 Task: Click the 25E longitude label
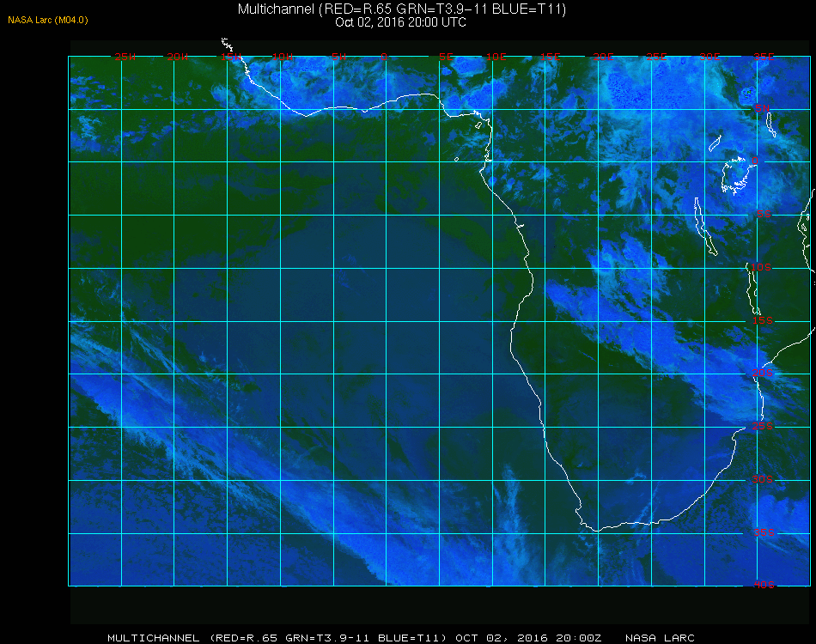656,57
